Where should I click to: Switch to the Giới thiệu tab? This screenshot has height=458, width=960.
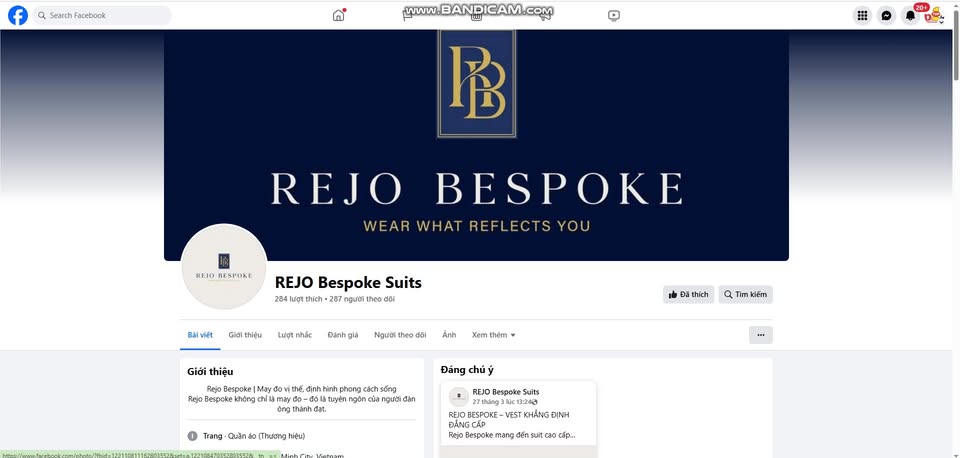coord(245,335)
